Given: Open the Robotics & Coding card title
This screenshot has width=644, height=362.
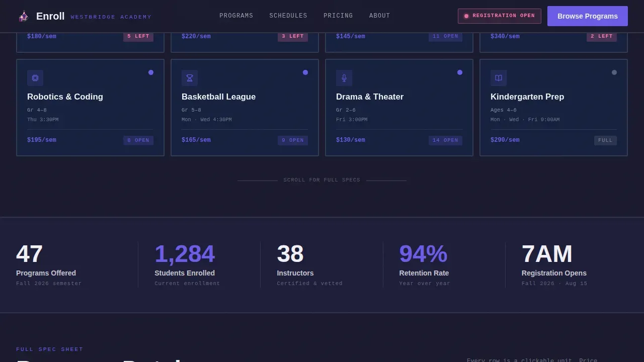Looking at the screenshot, I should (x=65, y=97).
